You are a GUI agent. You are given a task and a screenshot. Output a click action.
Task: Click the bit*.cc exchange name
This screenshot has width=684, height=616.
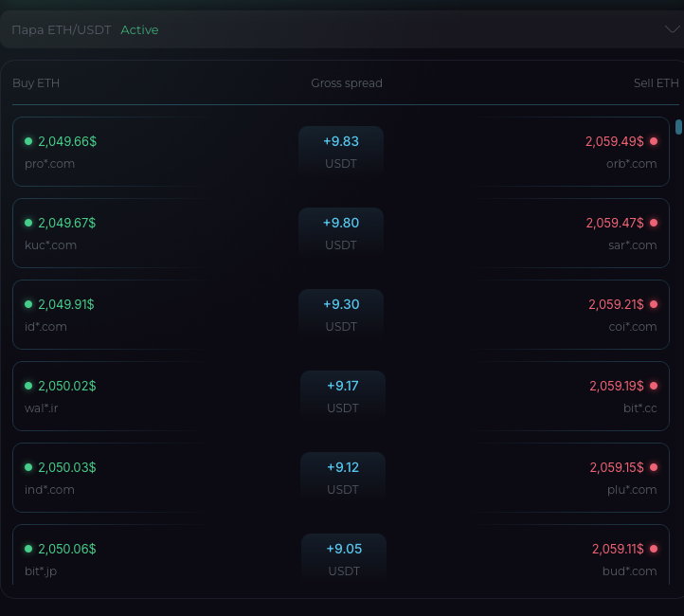click(639, 408)
